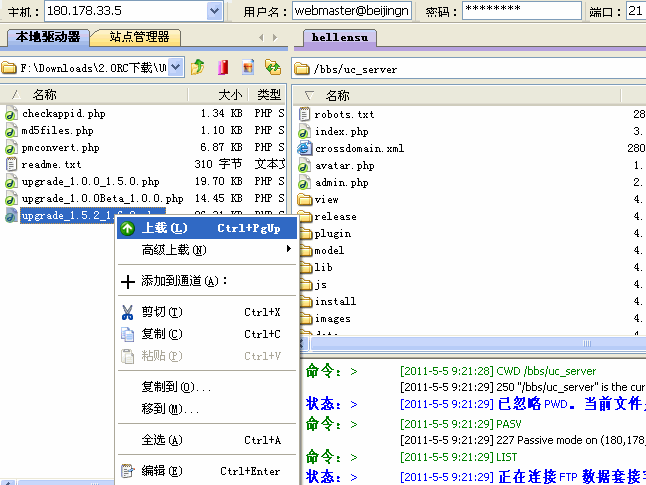The image size is (646, 485).
Task: Choose 剪切 from the context menu
Action: [207, 312]
